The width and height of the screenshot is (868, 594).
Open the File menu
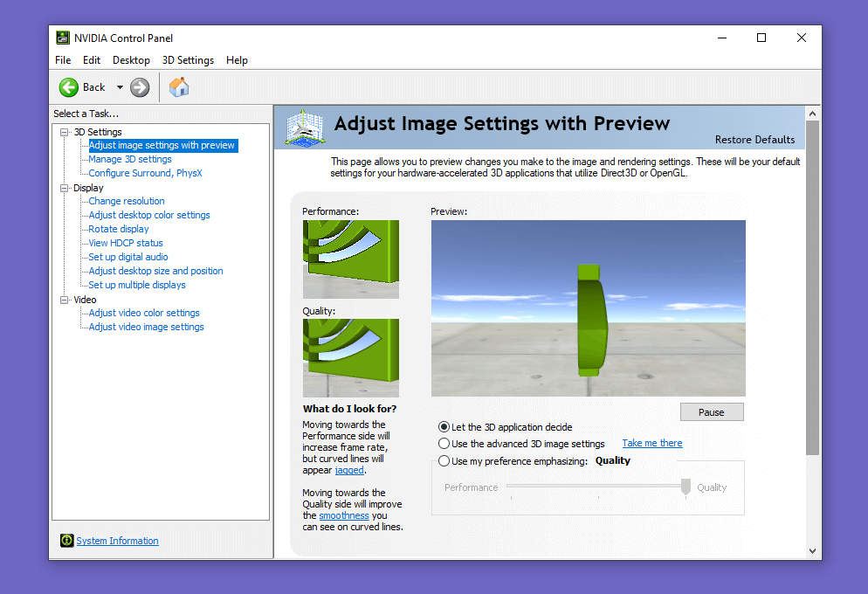[63, 59]
